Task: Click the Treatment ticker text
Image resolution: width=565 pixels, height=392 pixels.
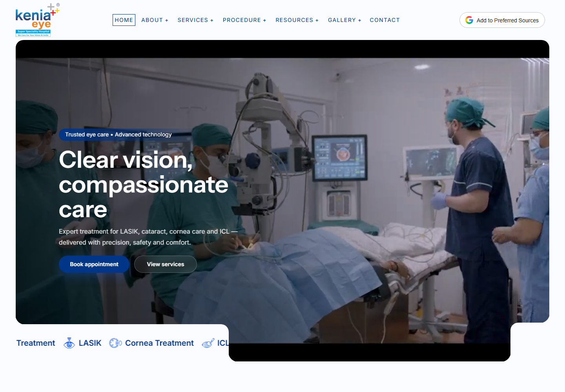Action: tap(36, 343)
